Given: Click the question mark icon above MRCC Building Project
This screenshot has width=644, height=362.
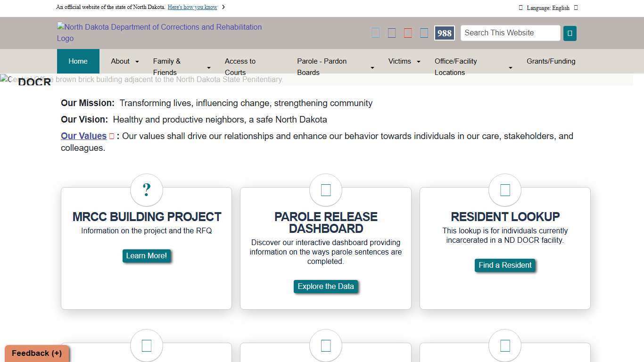Looking at the screenshot, I should pyautogui.click(x=146, y=190).
